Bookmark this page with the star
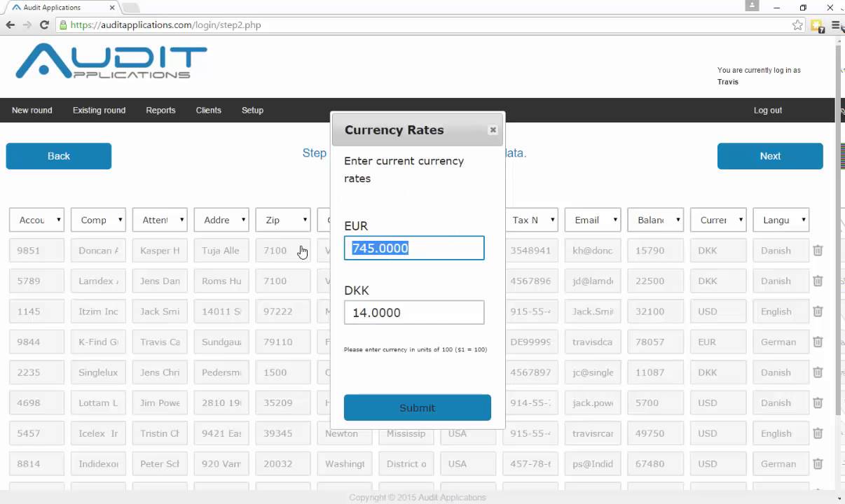Screen dimensions: 845x504 (x=797, y=25)
